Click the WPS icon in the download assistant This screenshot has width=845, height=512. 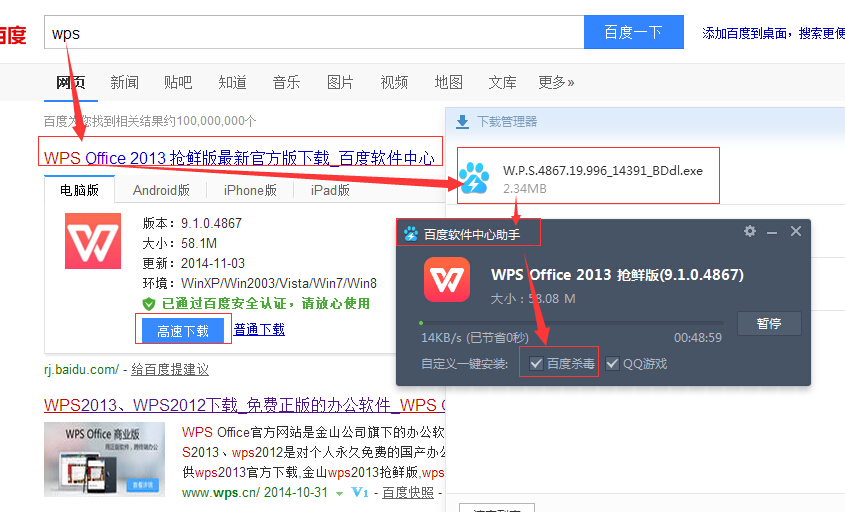(446, 280)
